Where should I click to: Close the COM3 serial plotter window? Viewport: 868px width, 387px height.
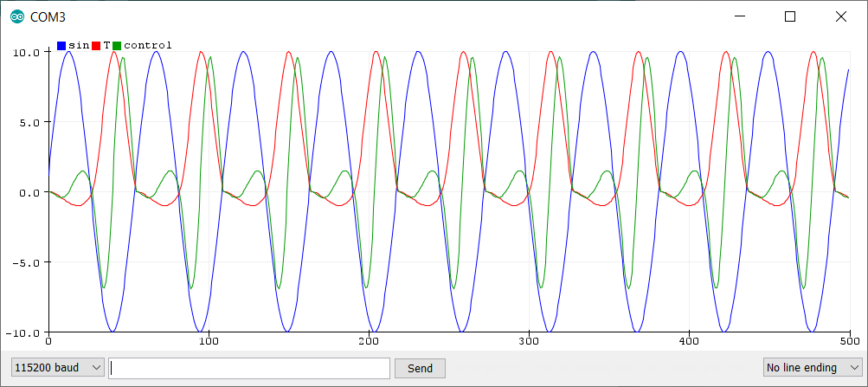tap(839, 16)
